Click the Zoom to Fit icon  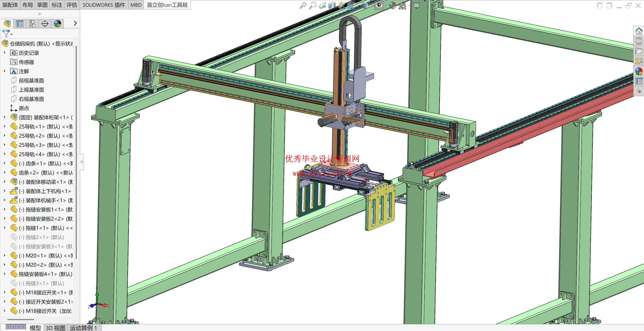pyautogui.click(x=303, y=5)
